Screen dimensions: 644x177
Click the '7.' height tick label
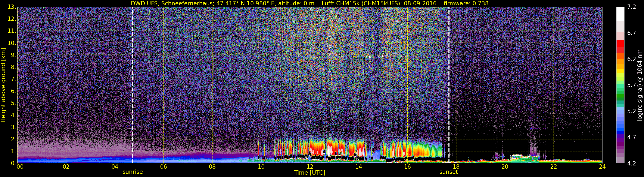pyautogui.click(x=13, y=79)
